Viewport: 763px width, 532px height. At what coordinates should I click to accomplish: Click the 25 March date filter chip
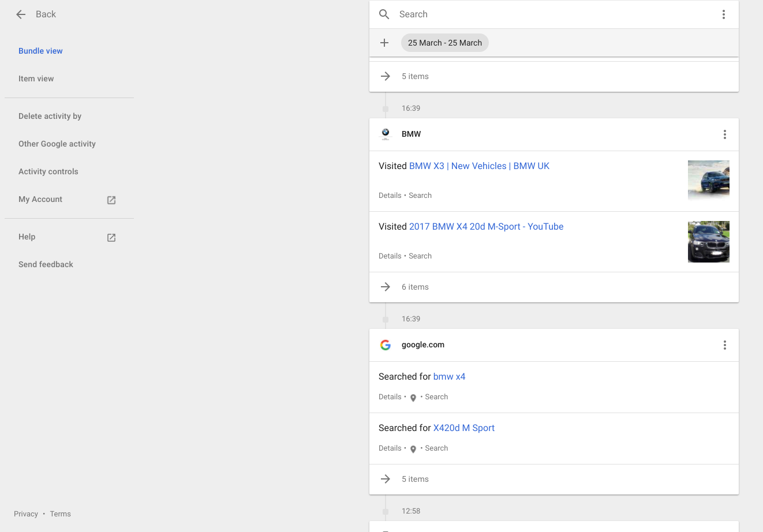444,43
